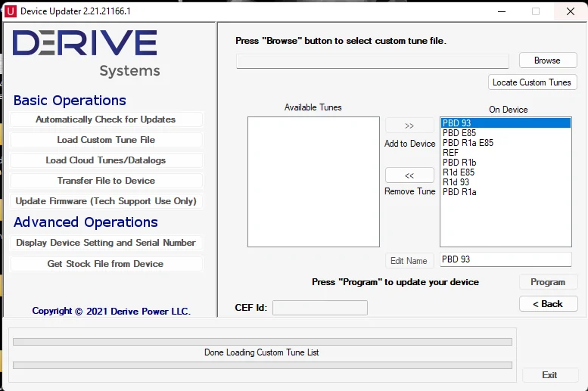Open Display Device Setting and Serial Number

[106, 243]
